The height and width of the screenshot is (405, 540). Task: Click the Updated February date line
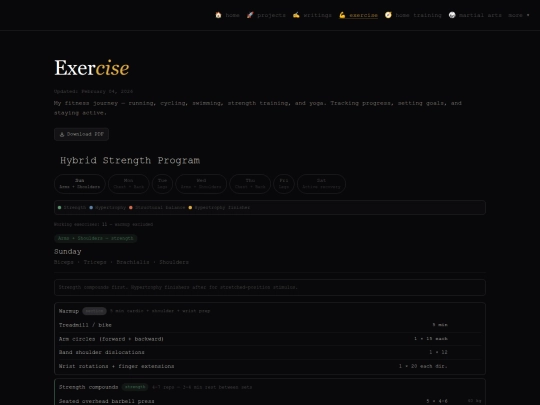[93, 91]
